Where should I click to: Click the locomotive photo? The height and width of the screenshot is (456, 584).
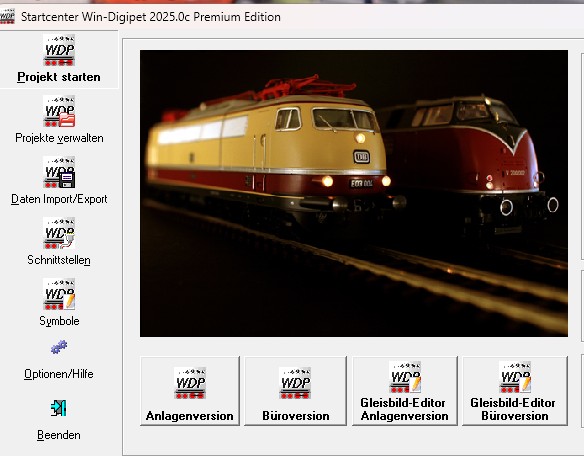354,193
